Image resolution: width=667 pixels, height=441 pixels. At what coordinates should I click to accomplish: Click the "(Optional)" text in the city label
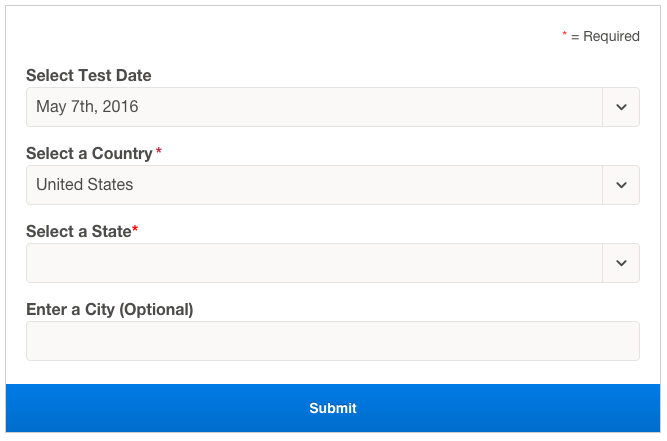click(x=156, y=310)
